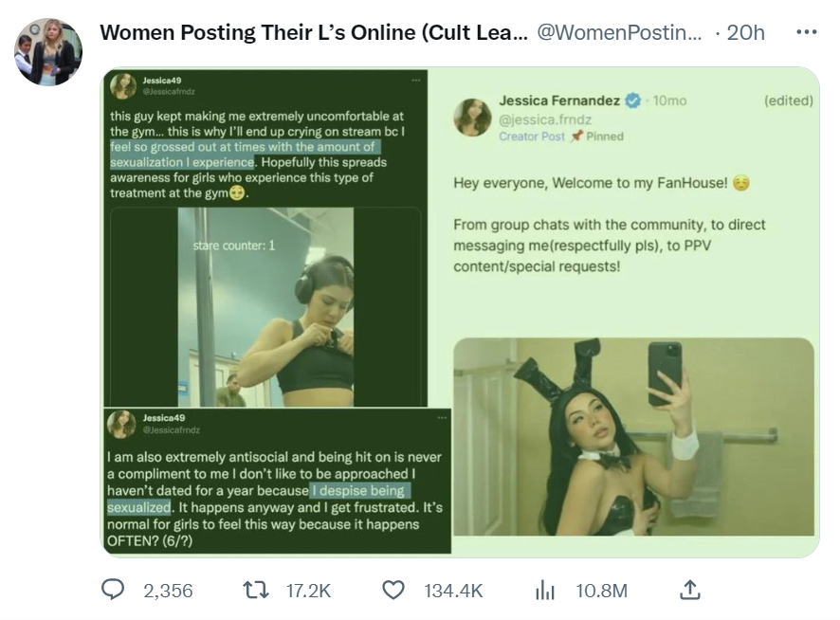The height and width of the screenshot is (620, 840).
Task: Click the 10.8M views count
Action: click(x=602, y=591)
